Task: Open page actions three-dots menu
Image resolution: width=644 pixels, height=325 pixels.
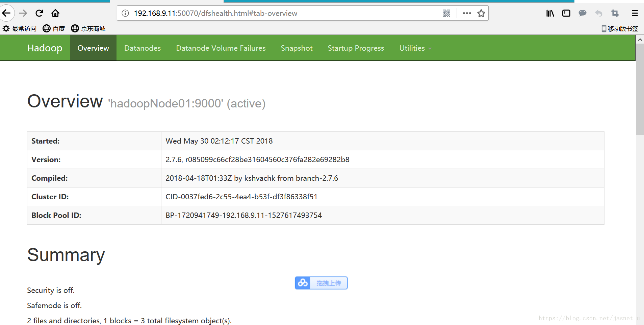Action: pos(467,13)
